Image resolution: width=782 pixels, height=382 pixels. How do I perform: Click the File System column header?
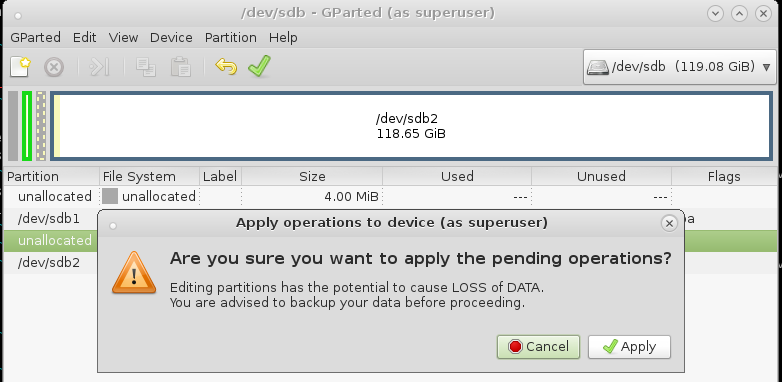tap(149, 177)
